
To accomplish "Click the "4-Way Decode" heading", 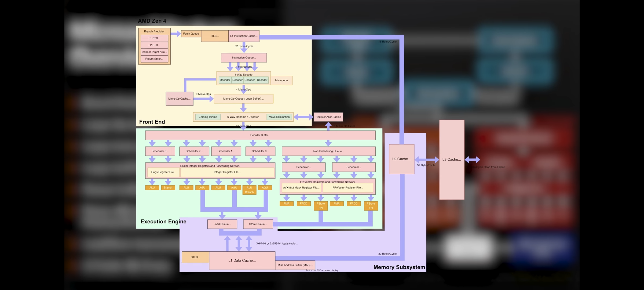I will (x=243, y=75).
